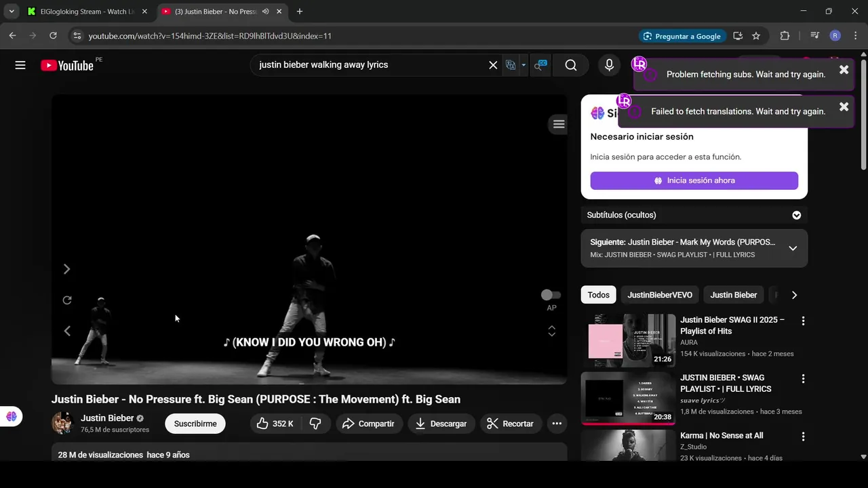Mute the Justin Bieber tab via speaker icon
The height and width of the screenshot is (488, 868).
[x=266, y=12]
